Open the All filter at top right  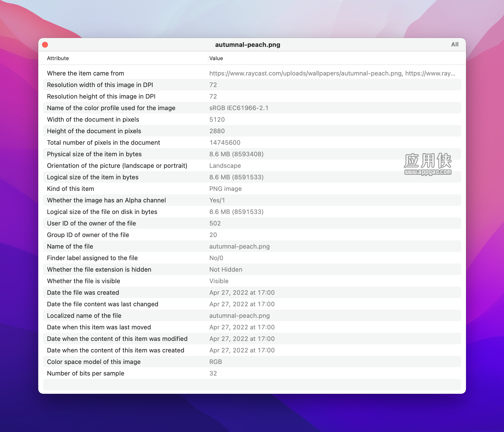455,44
